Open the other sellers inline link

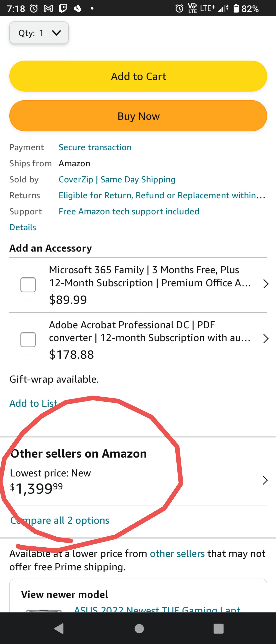tap(177, 553)
